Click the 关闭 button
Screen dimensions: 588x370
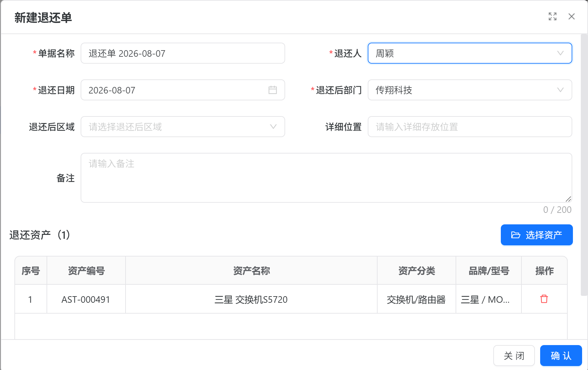pyautogui.click(x=514, y=356)
